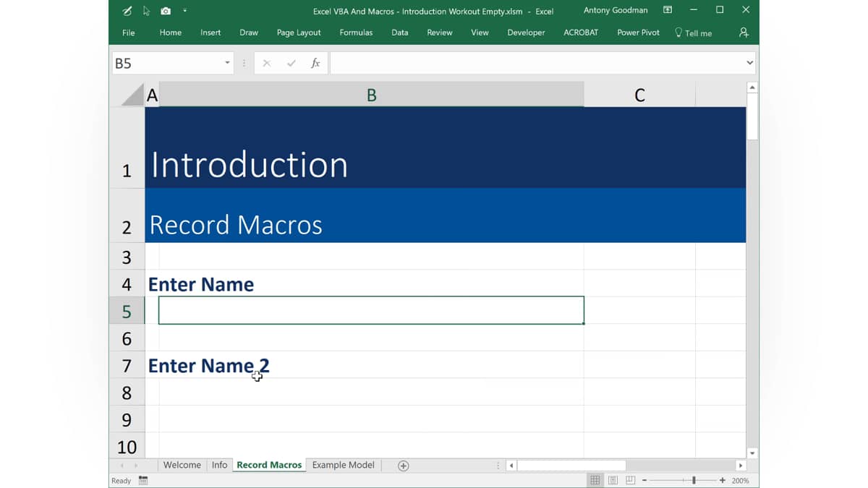The image size is (868, 488).
Task: Open the ACROBAT ribbon tab
Action: (x=581, y=33)
